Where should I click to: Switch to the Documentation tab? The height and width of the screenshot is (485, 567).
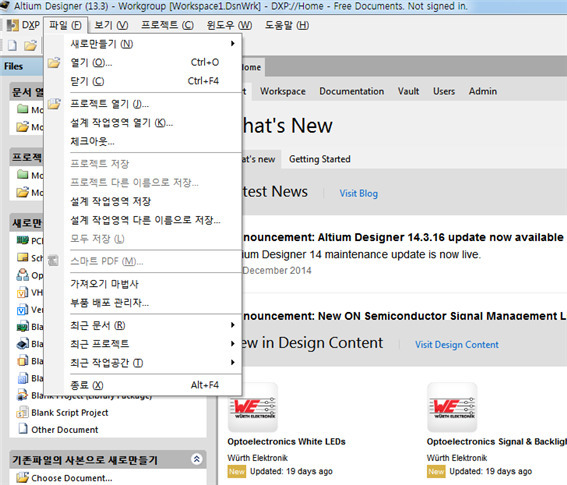tap(351, 91)
